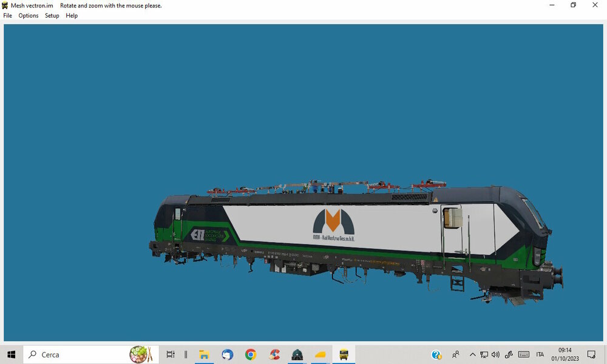Open the notification center icon

pyautogui.click(x=591, y=354)
